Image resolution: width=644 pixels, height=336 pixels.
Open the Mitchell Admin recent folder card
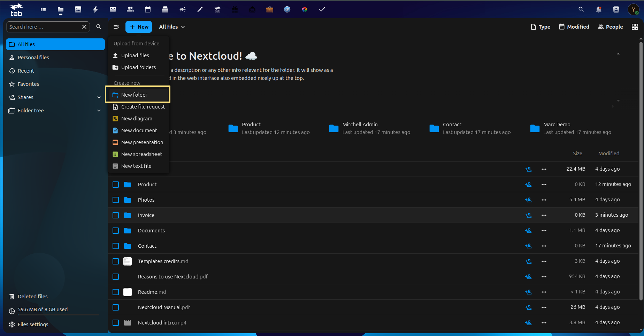370,128
